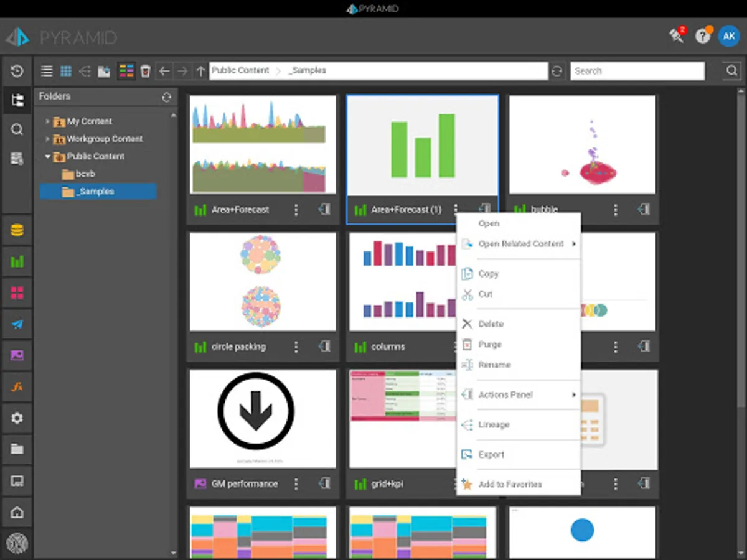Open the help question mark icon
The image size is (747, 560).
(x=703, y=36)
